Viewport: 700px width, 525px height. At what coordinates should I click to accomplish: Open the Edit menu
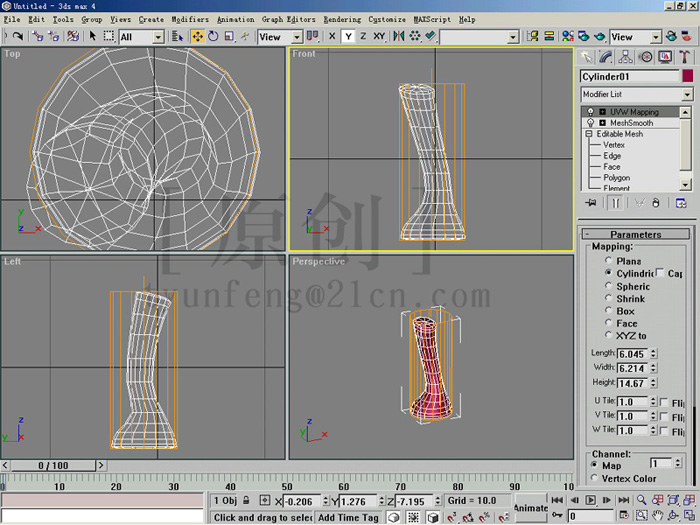point(37,19)
